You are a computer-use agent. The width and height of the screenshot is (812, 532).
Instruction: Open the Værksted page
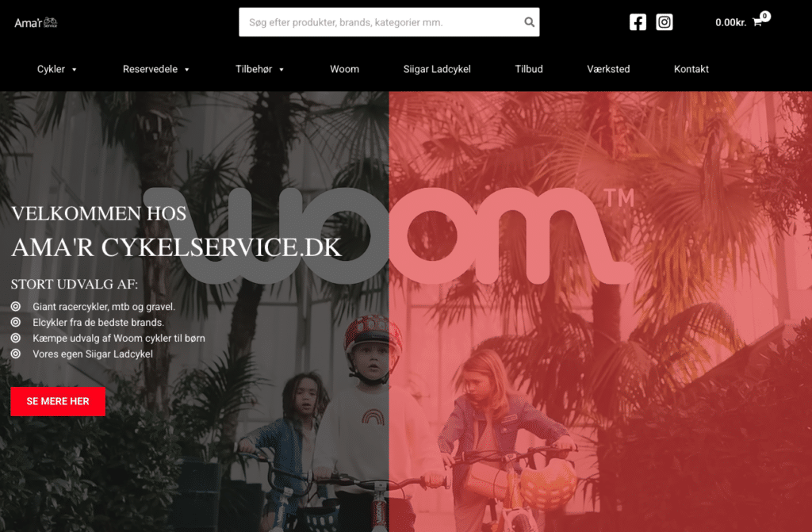pos(608,69)
